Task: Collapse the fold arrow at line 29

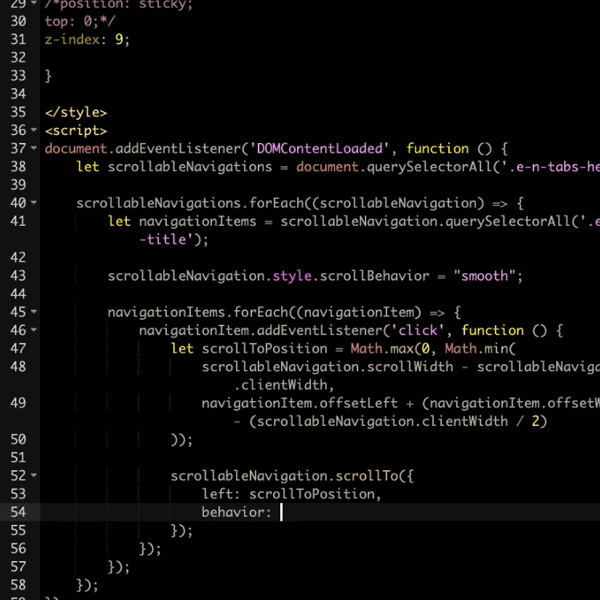Action: click(x=35, y=4)
